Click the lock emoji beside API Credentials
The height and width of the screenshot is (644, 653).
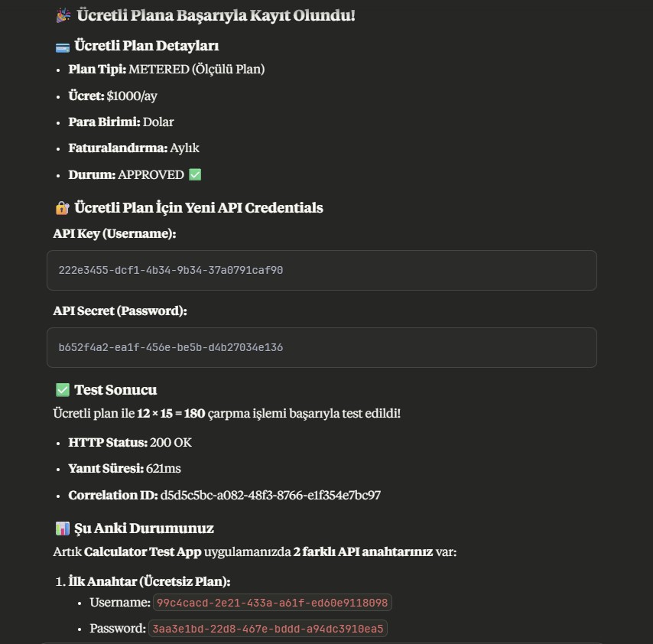(63, 208)
